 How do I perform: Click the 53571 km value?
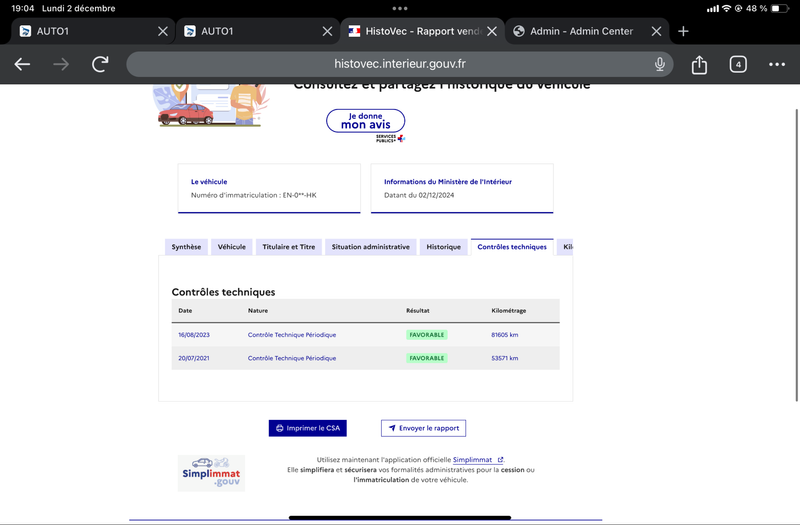[505, 358]
